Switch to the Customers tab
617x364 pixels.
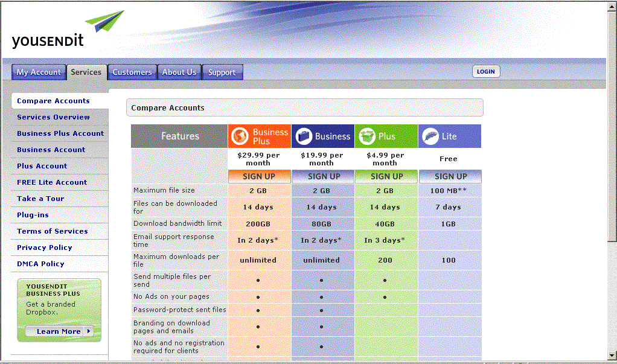(x=132, y=72)
